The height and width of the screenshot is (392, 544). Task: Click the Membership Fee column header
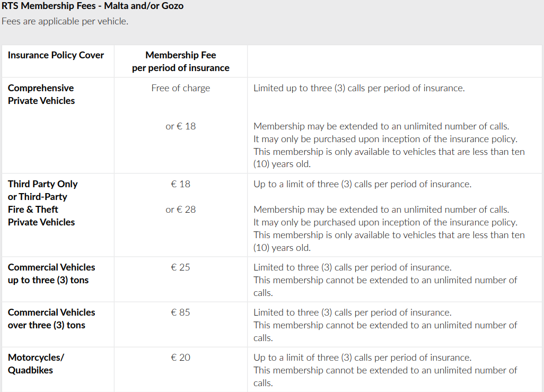(x=180, y=62)
